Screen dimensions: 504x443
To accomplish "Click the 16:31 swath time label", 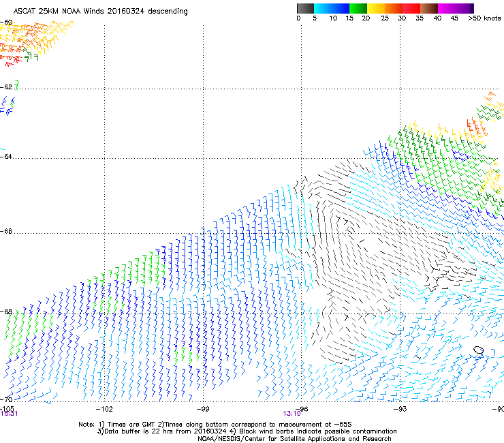I will (x=9, y=414).
